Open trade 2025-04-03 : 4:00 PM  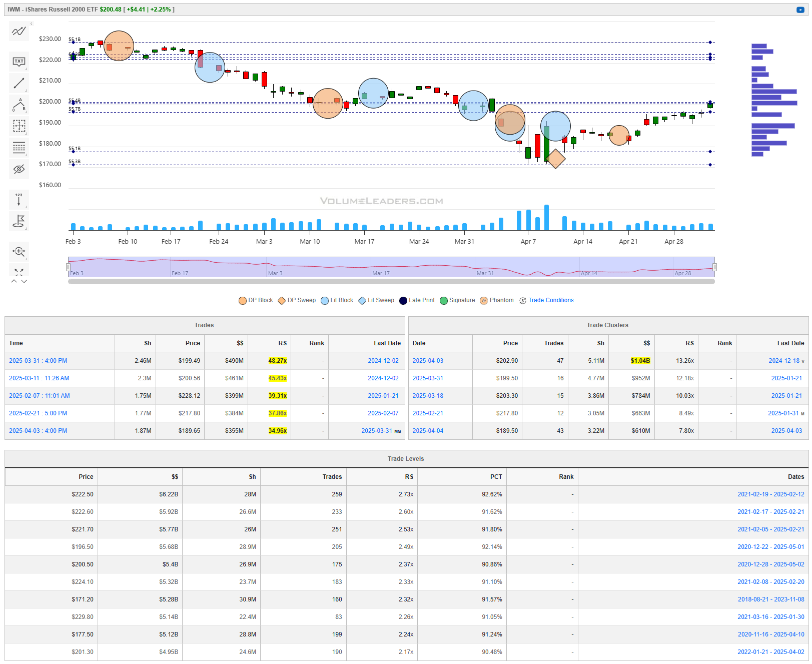tap(38, 431)
